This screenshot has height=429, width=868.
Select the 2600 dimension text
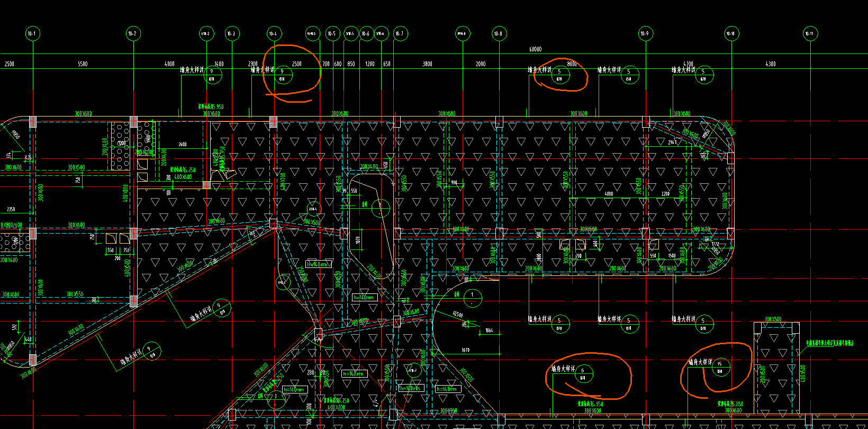pyautogui.click(x=183, y=145)
